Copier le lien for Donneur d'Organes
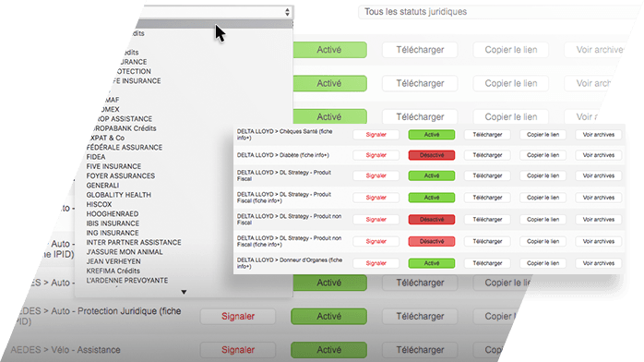Screen dimensions: 644x362 pos(543,263)
